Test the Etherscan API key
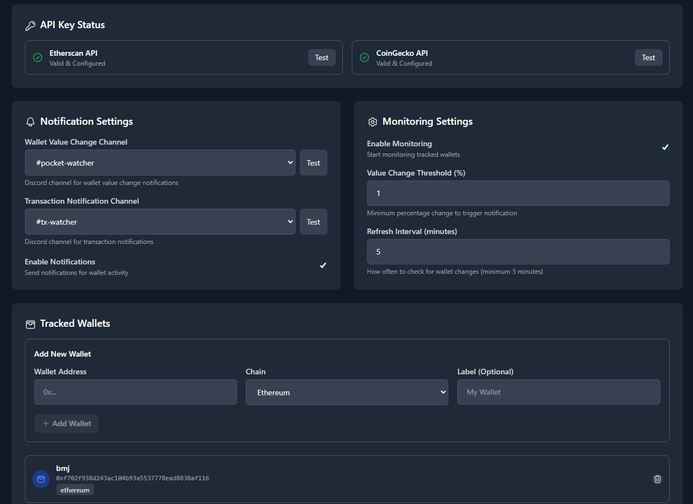The image size is (693, 504). (x=321, y=58)
